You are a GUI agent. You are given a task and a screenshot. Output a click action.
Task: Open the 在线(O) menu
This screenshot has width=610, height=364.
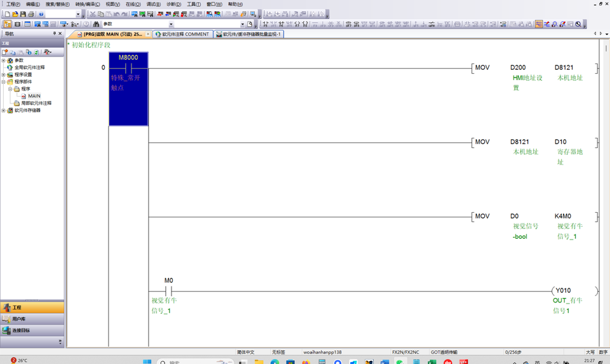(x=133, y=4)
